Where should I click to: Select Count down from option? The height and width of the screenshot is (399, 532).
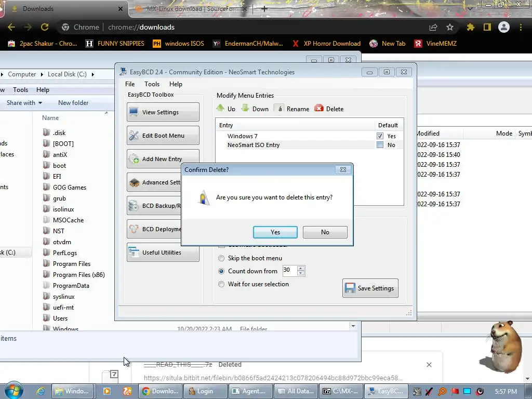(x=221, y=271)
